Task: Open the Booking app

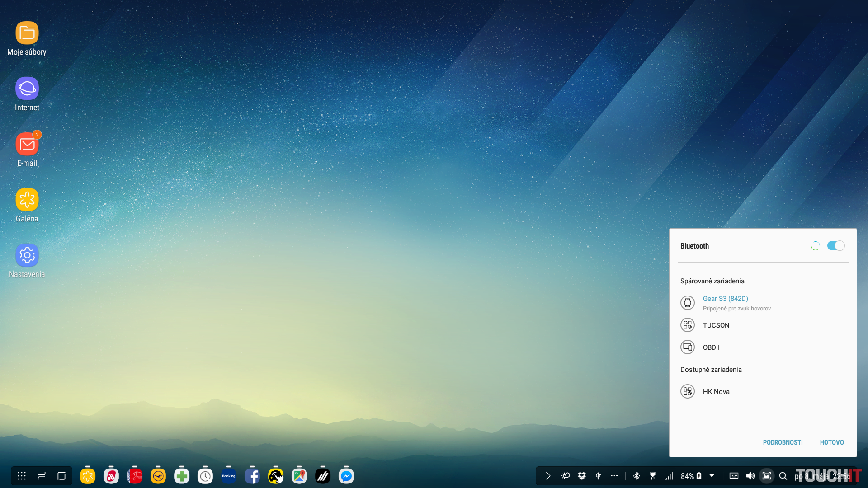Action: 229,476
